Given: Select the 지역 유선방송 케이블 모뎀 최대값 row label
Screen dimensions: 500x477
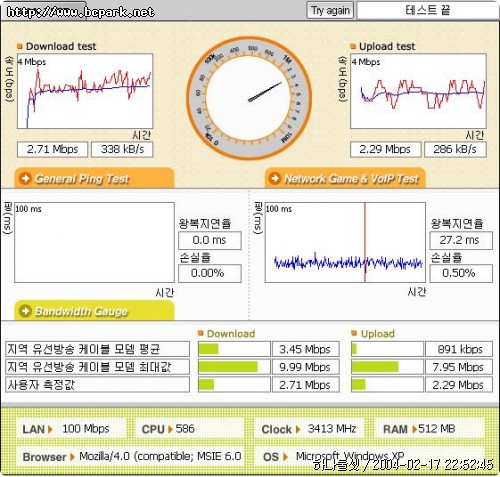Looking at the screenshot, I should 97,367.
